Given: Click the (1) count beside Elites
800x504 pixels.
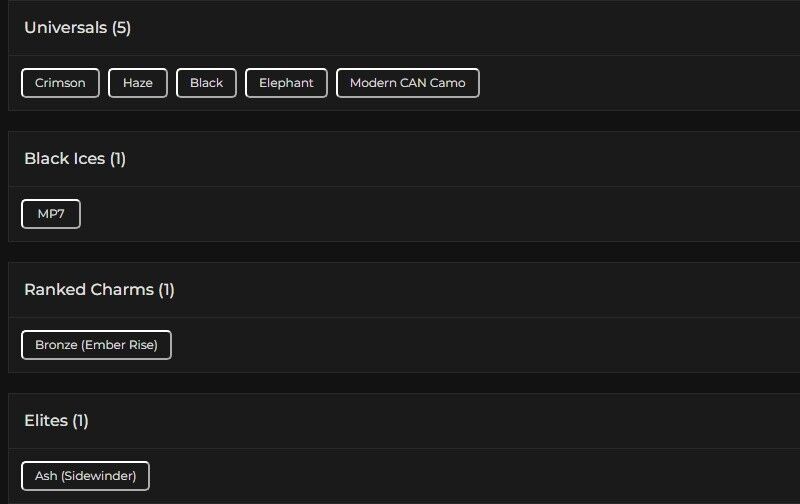Looking at the screenshot, I should coord(80,421).
